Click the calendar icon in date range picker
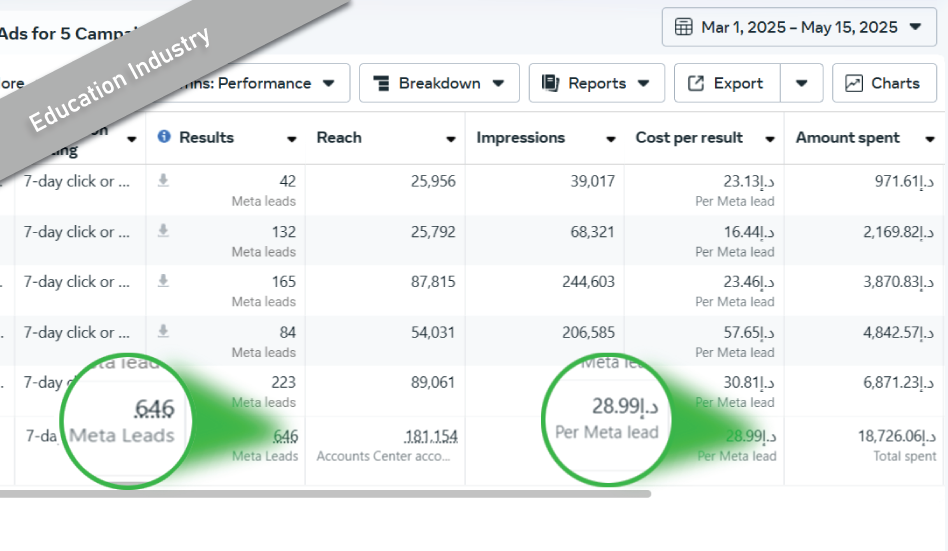The height and width of the screenshot is (551, 948). (x=684, y=27)
